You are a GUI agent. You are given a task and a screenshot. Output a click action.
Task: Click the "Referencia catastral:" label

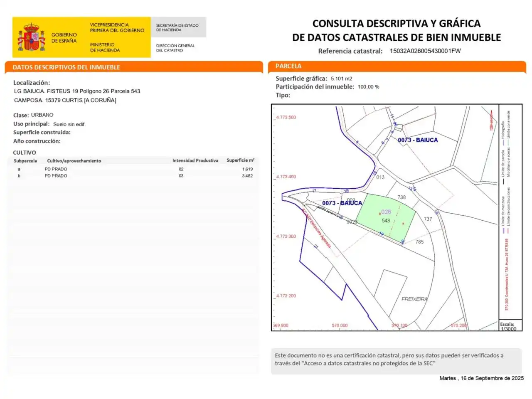coord(350,51)
